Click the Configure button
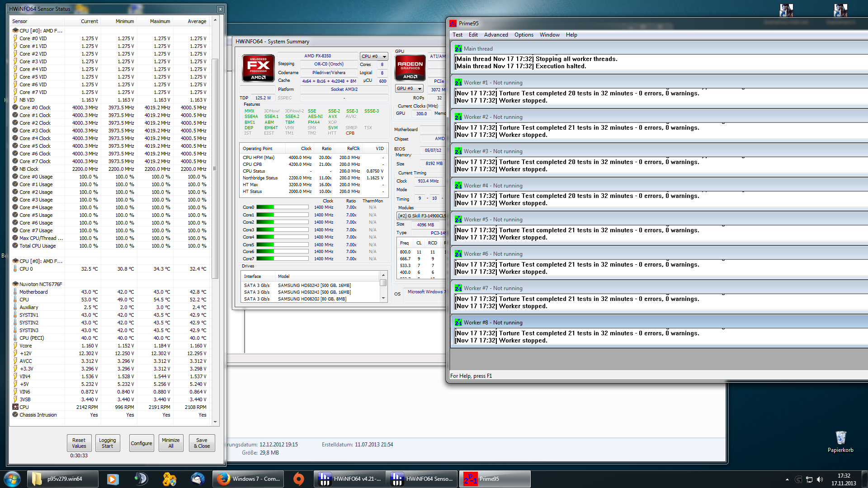 [x=141, y=443]
